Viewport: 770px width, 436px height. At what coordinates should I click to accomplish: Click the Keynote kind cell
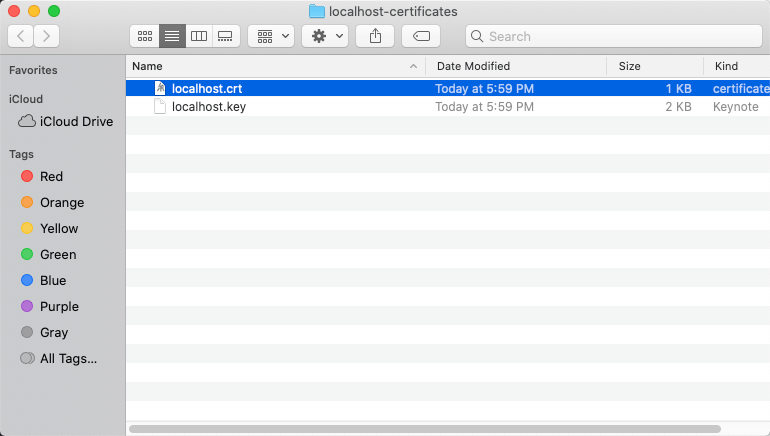click(x=736, y=107)
